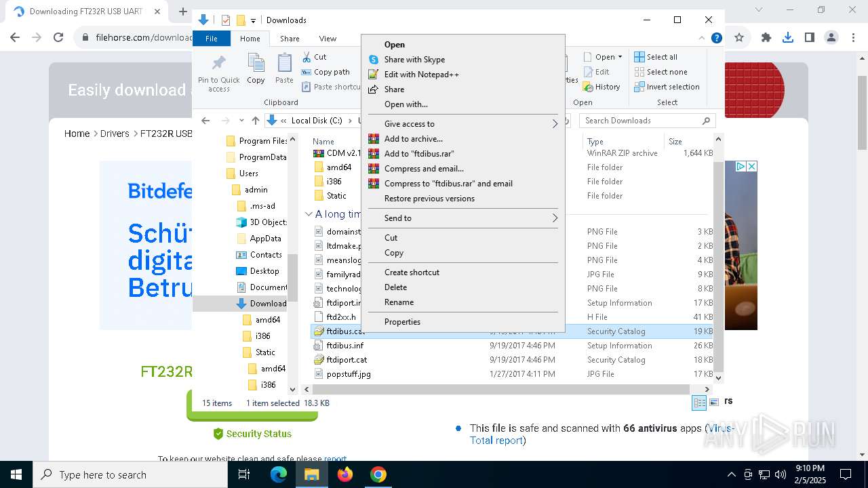Click Explorer back navigation arrow
The image size is (868, 488).
pyautogui.click(x=205, y=121)
